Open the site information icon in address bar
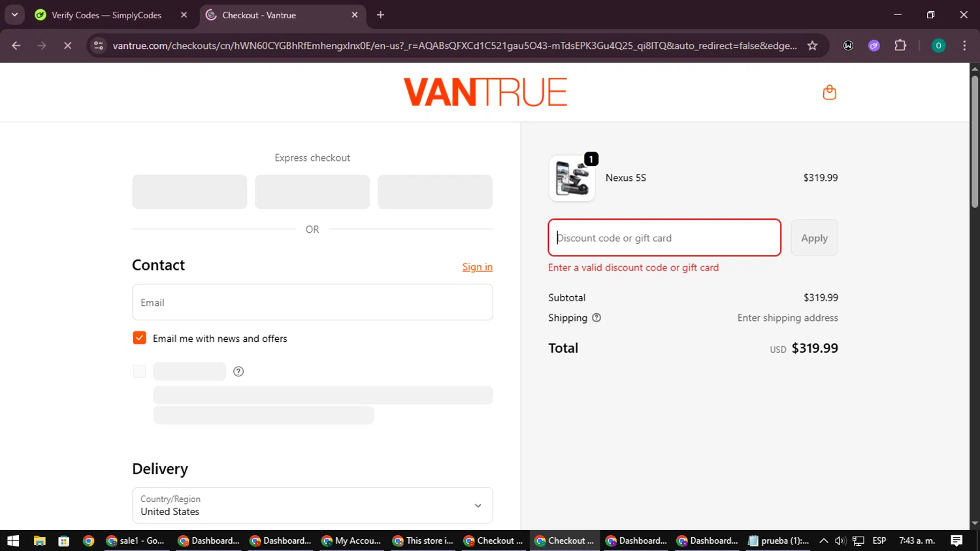The image size is (980, 551). [x=99, y=46]
